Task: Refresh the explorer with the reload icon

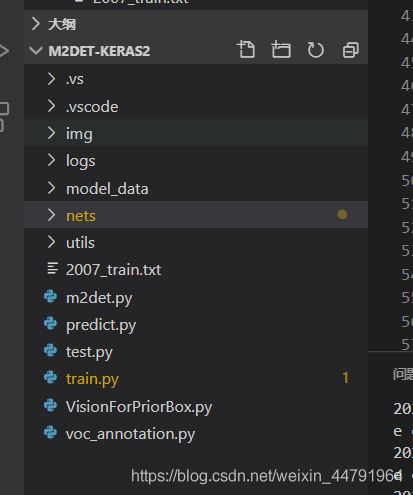Action: pyautogui.click(x=315, y=50)
